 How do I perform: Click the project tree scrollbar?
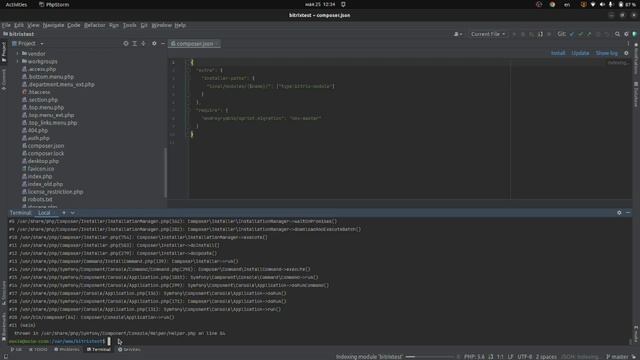[166, 172]
